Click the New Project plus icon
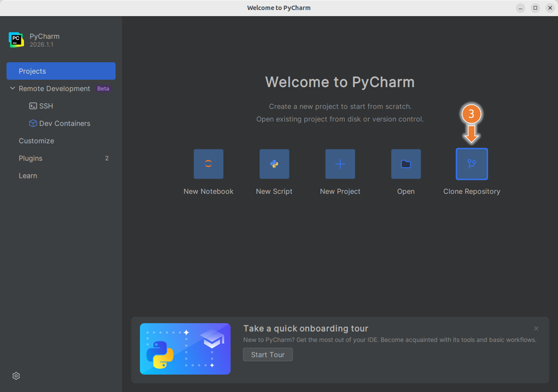The width and height of the screenshot is (558, 392). pyautogui.click(x=340, y=164)
